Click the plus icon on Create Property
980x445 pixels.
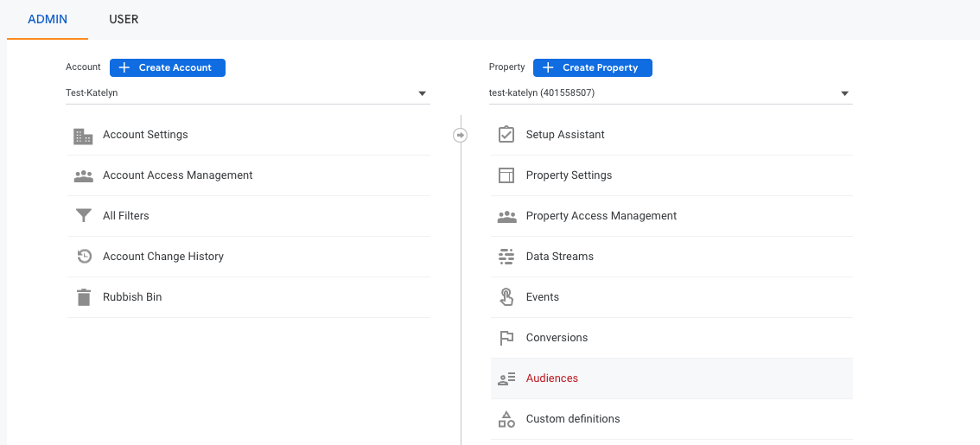coord(548,67)
